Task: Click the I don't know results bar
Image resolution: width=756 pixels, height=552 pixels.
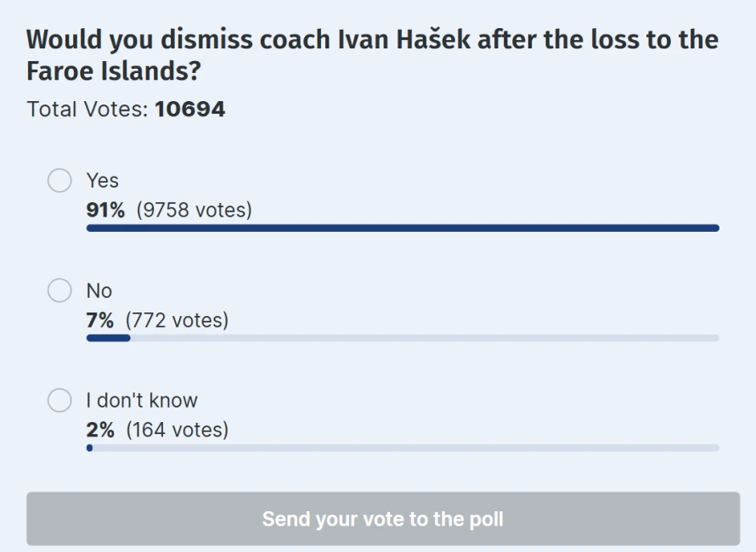Action: pyautogui.click(x=403, y=448)
